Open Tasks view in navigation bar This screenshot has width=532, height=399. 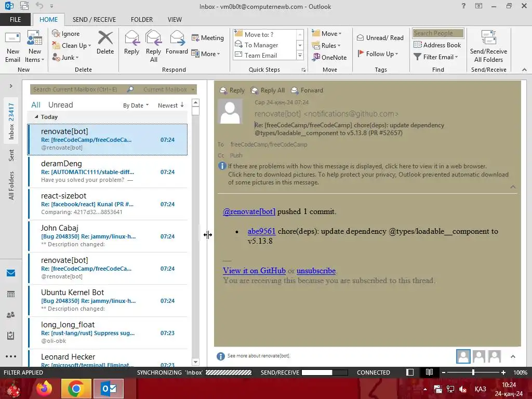click(11, 336)
